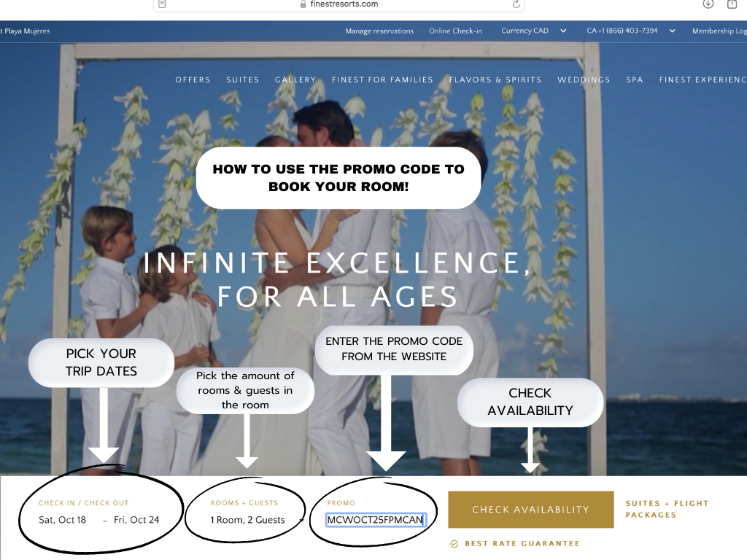Open the Spa menu item

tap(635, 79)
